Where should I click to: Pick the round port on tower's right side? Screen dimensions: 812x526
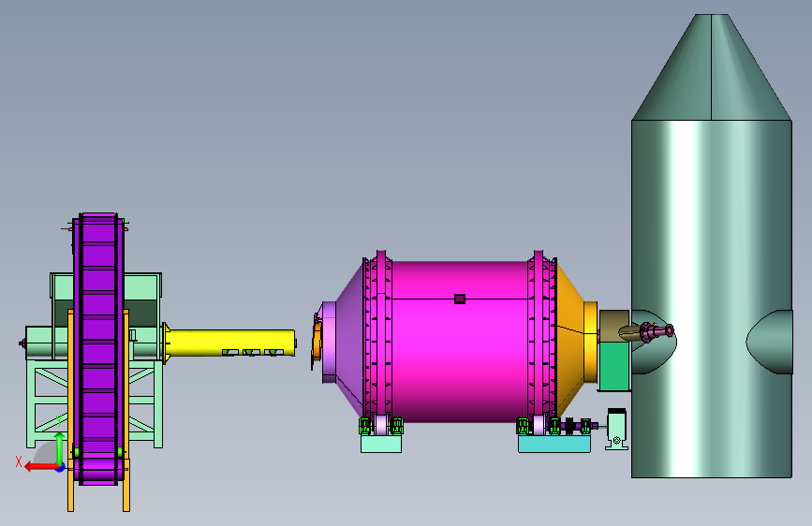pyautogui.click(x=770, y=342)
